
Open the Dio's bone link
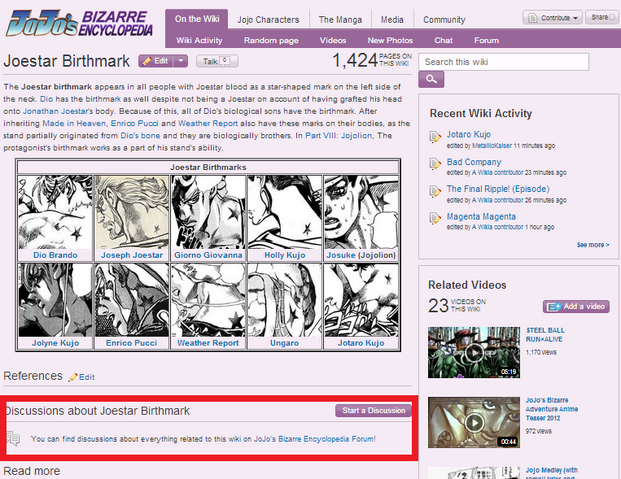pyautogui.click(x=140, y=136)
